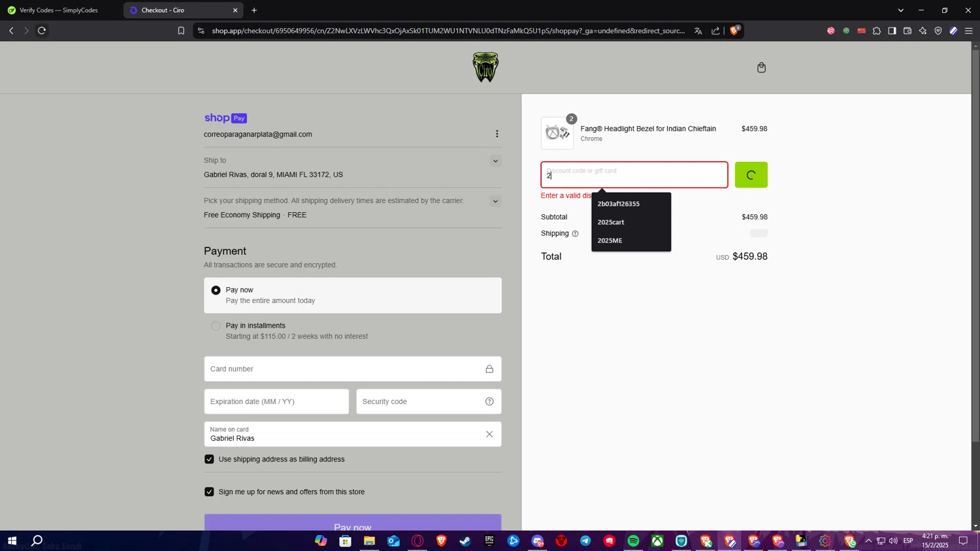Click the translate page icon
The image size is (980, 551).
[698, 31]
